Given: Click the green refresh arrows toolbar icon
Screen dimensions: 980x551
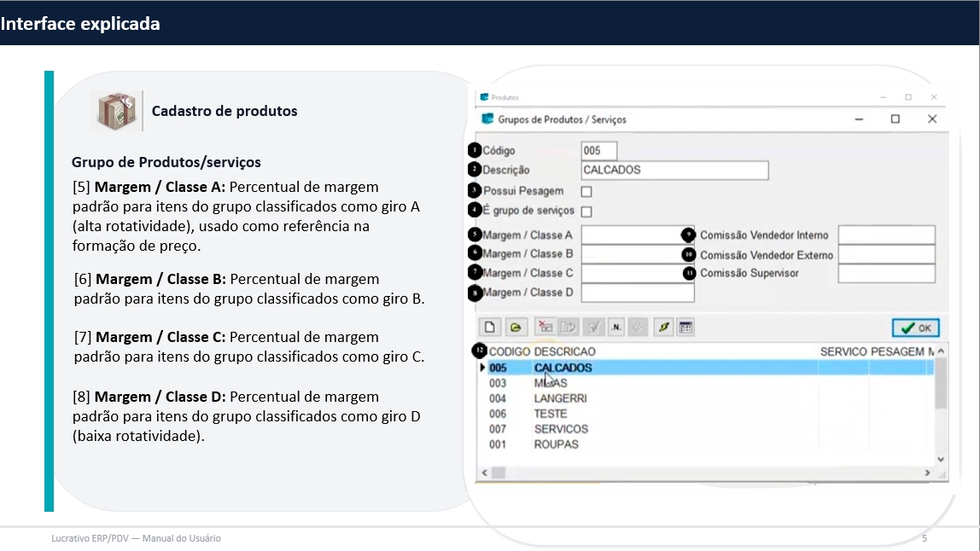Looking at the screenshot, I should [x=662, y=328].
